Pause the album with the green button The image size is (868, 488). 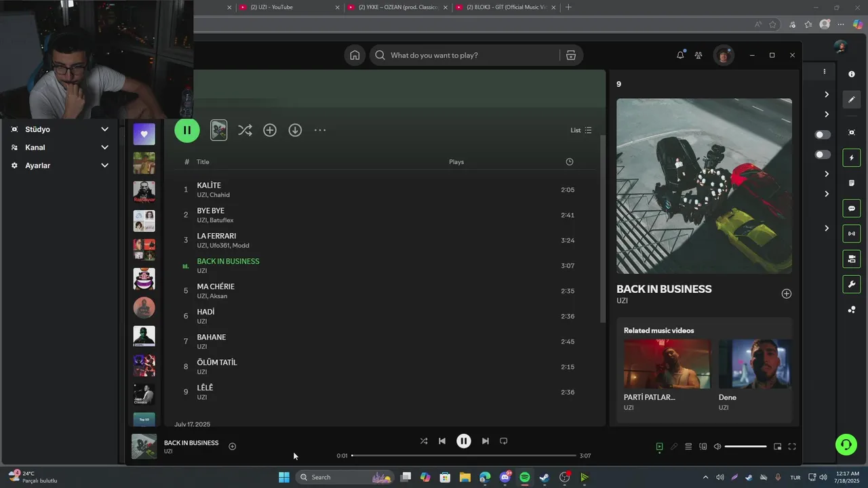187,130
